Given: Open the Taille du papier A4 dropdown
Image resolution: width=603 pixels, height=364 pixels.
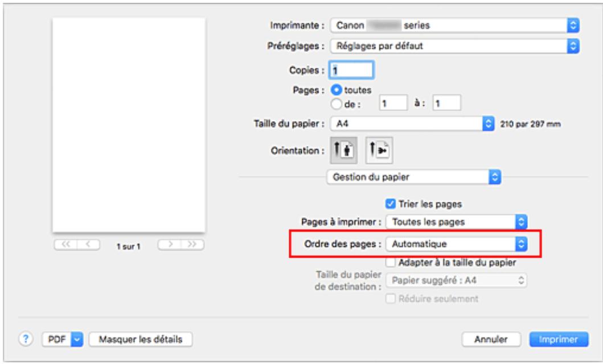Looking at the screenshot, I should [x=412, y=123].
